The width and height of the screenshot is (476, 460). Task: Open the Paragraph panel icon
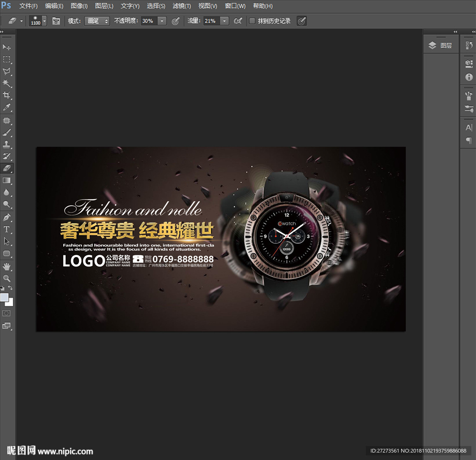[x=469, y=140]
